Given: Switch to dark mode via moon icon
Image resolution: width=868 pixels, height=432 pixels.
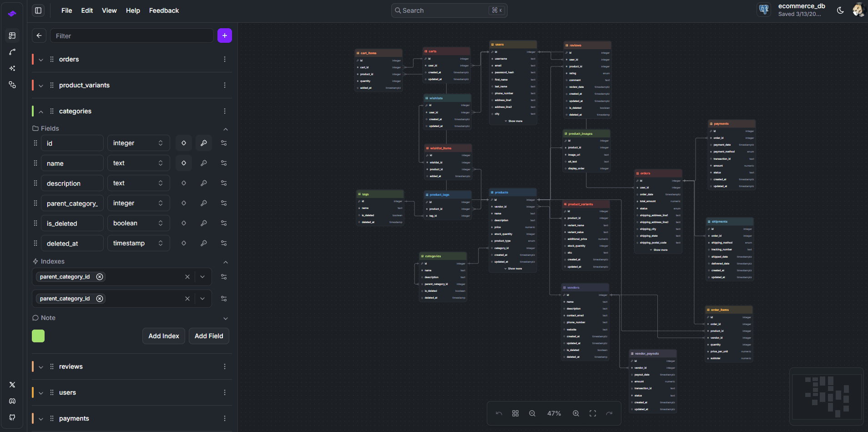Looking at the screenshot, I should click(x=840, y=10).
